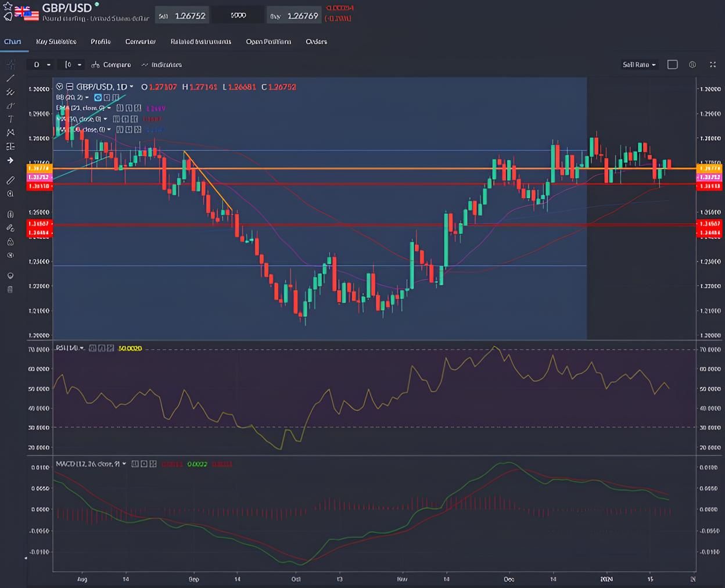Open the Converter tab
Viewport: 725px width, 588px height.
(x=140, y=42)
